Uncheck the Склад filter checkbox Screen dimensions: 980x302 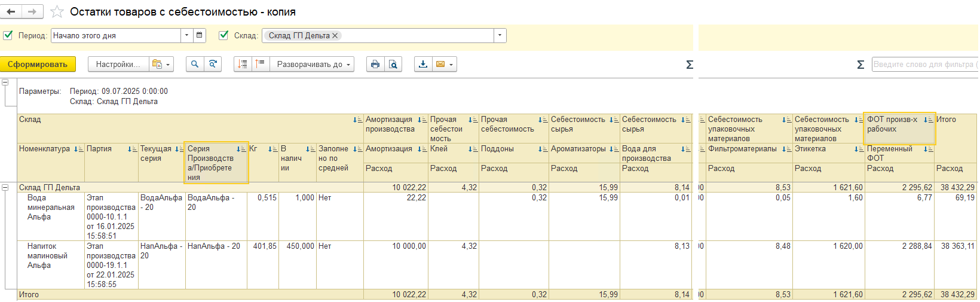tap(223, 35)
